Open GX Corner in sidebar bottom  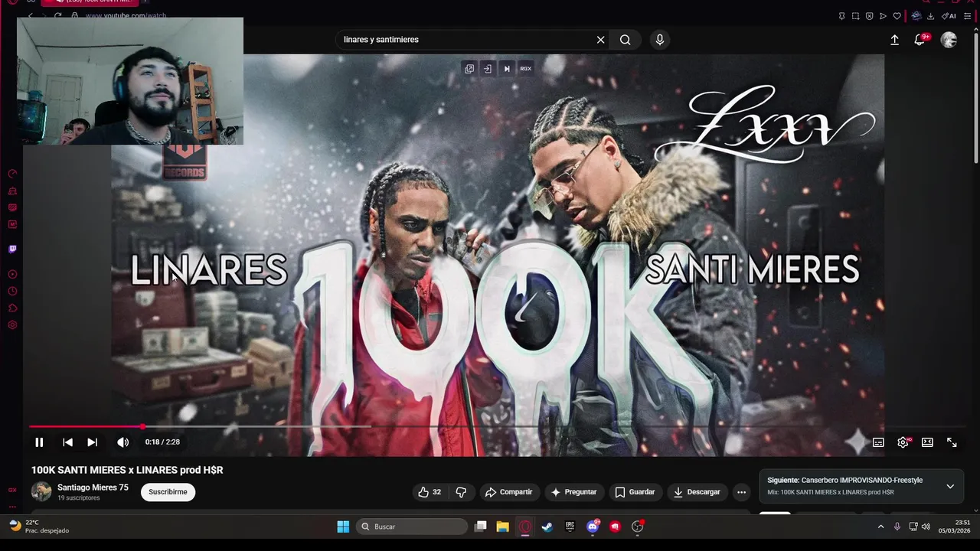point(12,490)
